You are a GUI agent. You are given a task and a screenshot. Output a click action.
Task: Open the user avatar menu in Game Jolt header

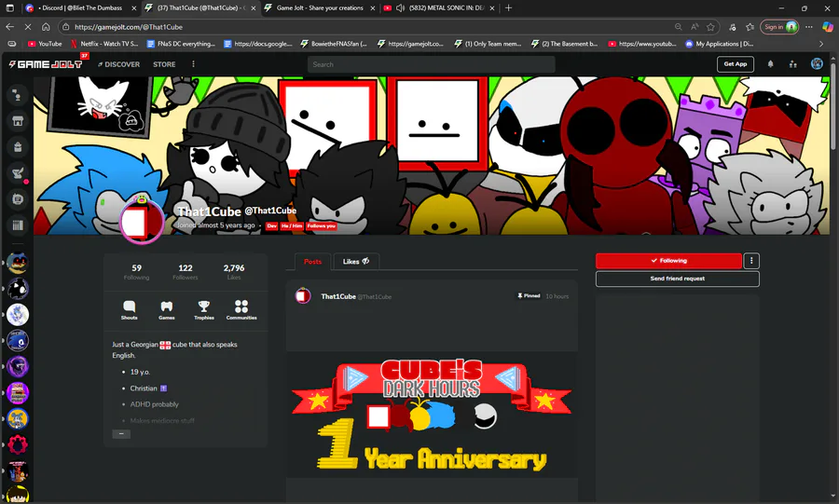click(817, 64)
